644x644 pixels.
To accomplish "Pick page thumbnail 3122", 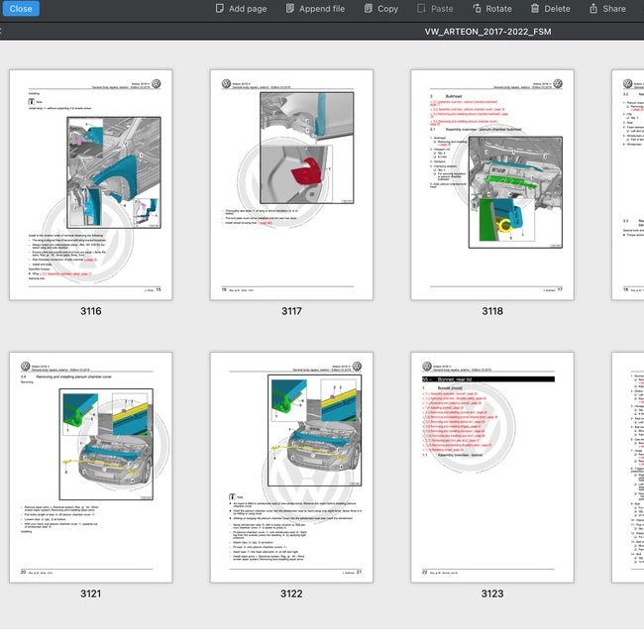I will 291,467.
